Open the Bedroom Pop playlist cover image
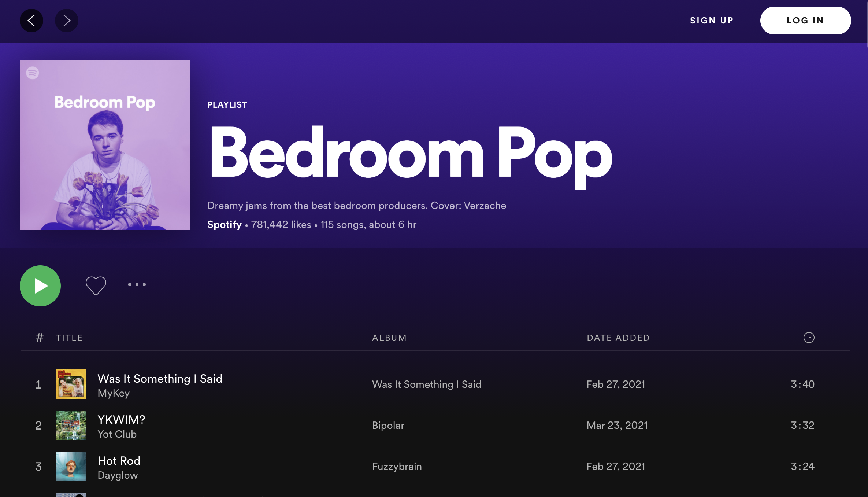868x497 pixels. click(105, 145)
